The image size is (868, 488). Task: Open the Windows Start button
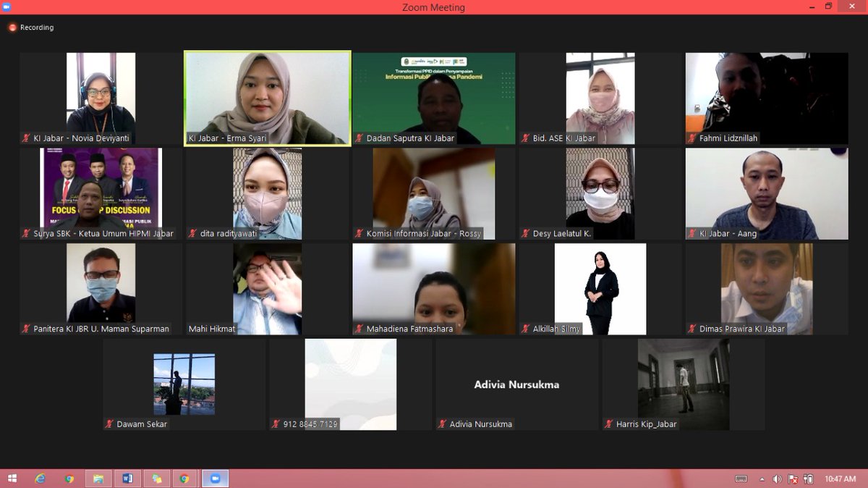pyautogui.click(x=12, y=479)
